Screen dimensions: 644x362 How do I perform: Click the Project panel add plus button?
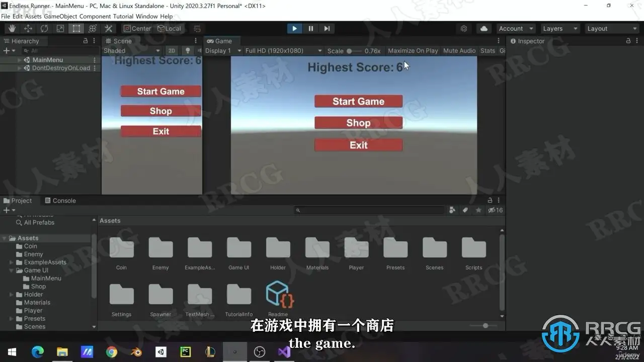coord(6,210)
